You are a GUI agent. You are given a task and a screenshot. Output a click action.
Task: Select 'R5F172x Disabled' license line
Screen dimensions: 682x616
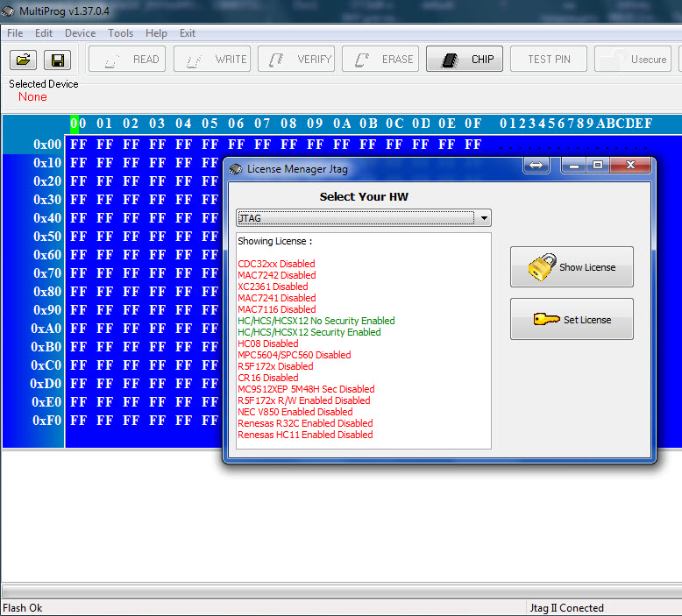click(275, 366)
